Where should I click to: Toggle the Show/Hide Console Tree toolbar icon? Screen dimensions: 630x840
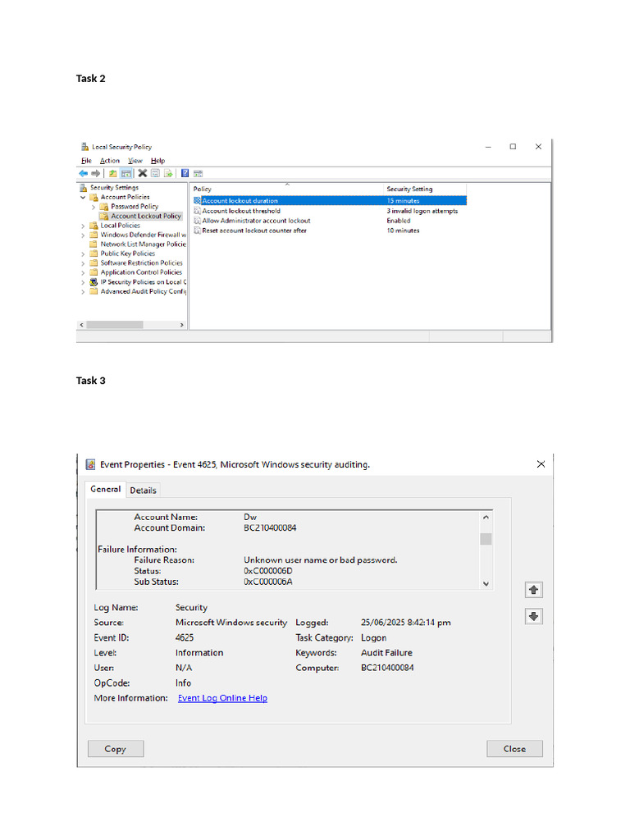[x=126, y=174]
